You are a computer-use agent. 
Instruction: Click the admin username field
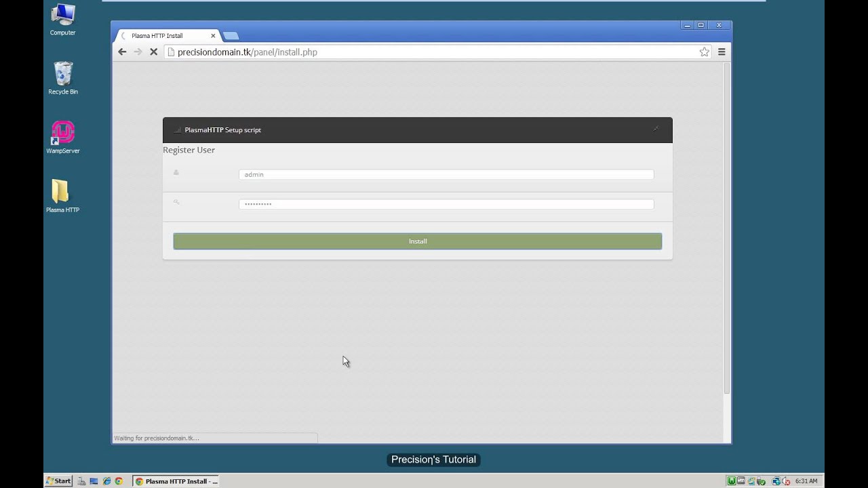446,174
